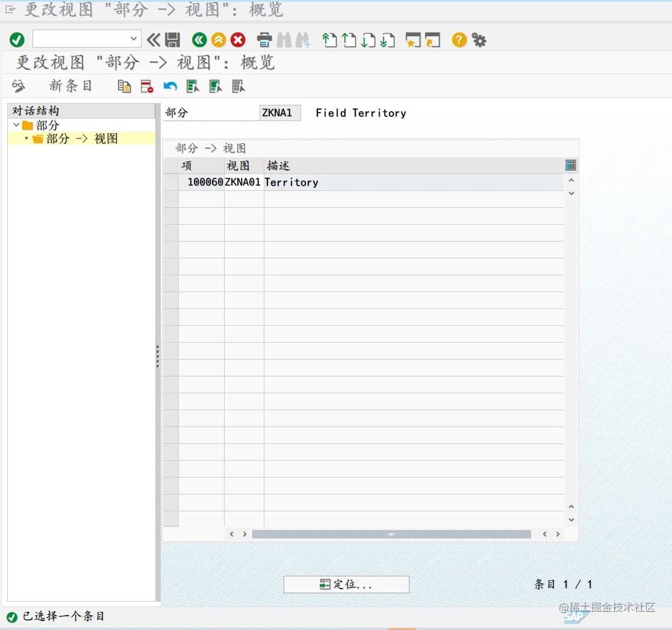Click table scroll-up arrow at top right
This screenshot has height=630, width=672.
[571, 181]
